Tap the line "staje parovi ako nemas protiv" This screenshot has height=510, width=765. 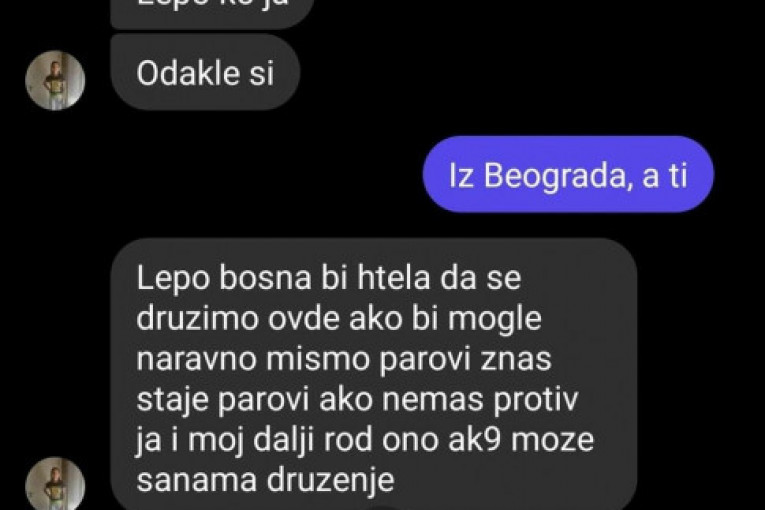point(357,400)
